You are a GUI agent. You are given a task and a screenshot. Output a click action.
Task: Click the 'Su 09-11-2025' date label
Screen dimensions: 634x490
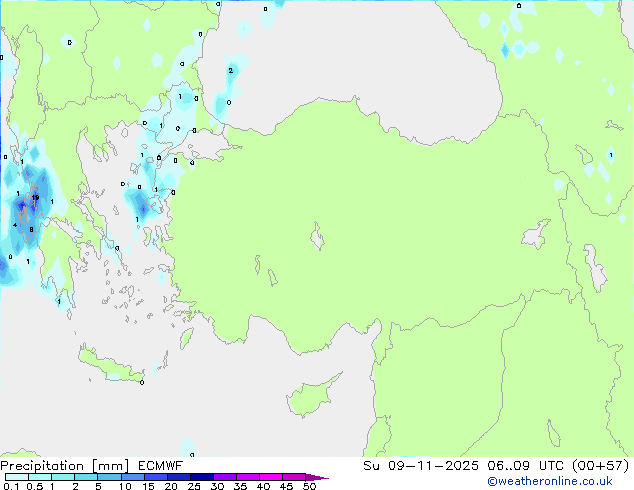[x=421, y=466]
